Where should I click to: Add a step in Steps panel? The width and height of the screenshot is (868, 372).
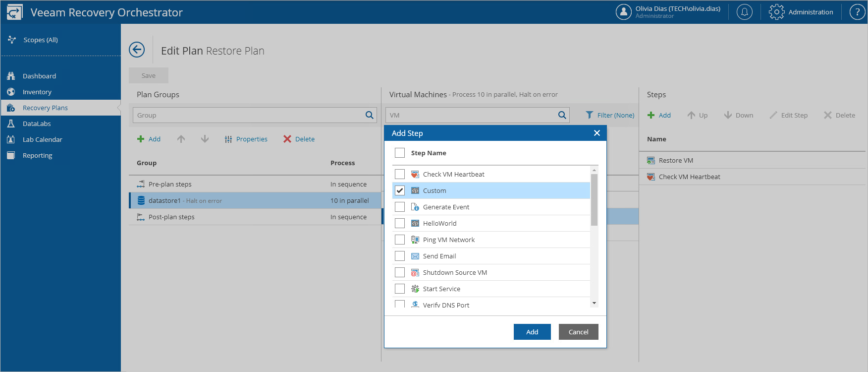tap(659, 115)
